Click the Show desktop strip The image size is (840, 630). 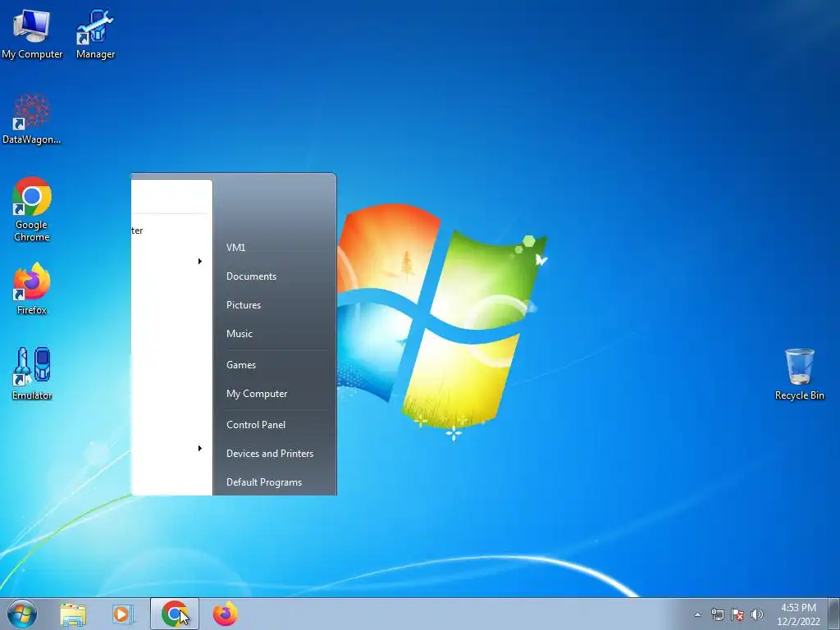[834, 614]
